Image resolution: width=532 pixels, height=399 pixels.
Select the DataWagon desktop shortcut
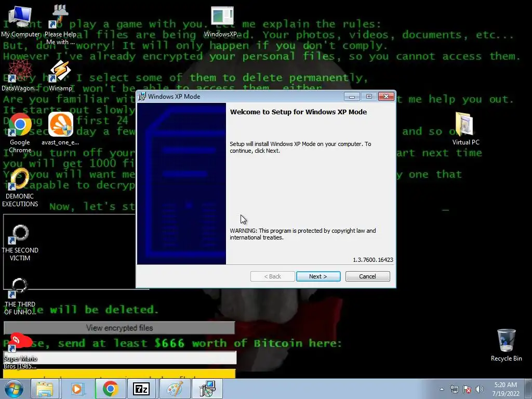(x=20, y=75)
